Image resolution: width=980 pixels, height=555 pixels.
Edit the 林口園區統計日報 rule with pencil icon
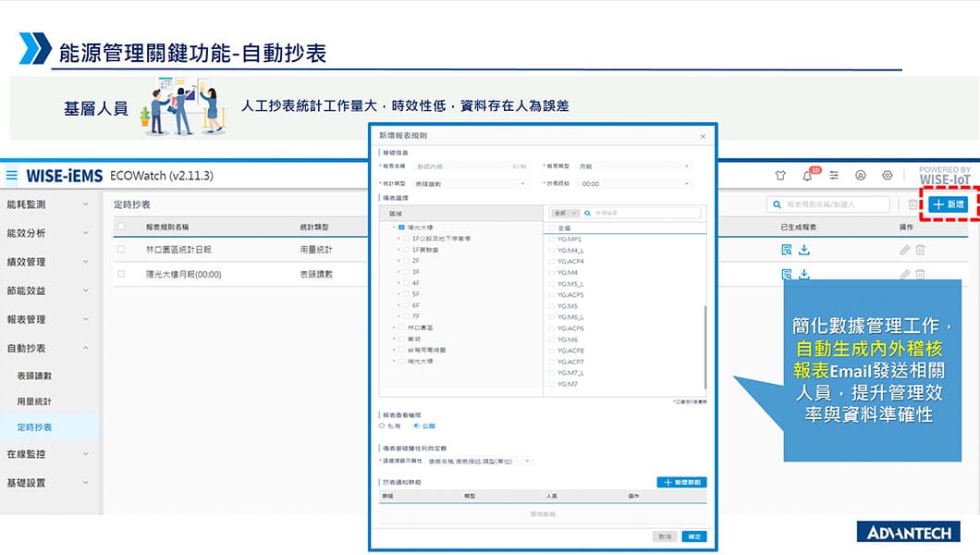click(904, 250)
